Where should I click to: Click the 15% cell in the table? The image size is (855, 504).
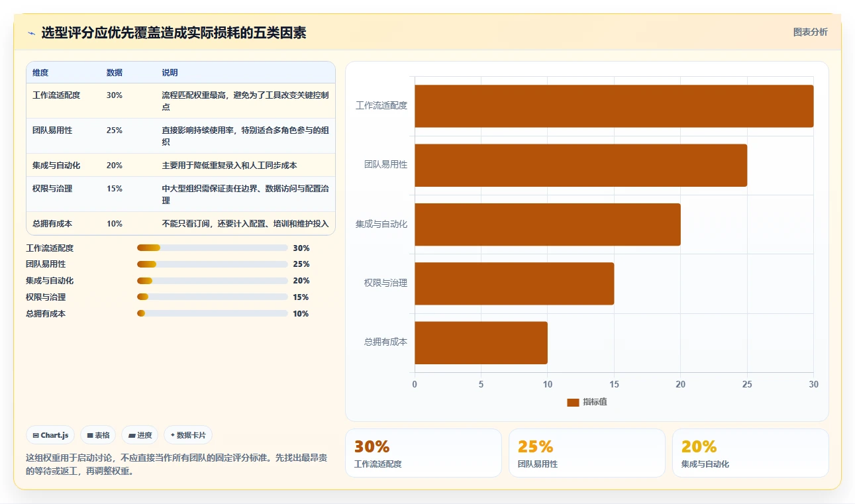tap(114, 189)
